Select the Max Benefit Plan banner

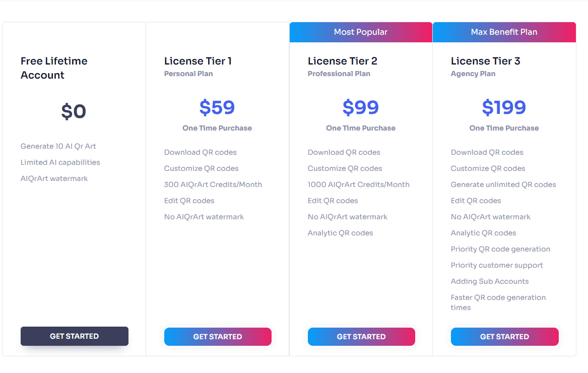pyautogui.click(x=504, y=32)
